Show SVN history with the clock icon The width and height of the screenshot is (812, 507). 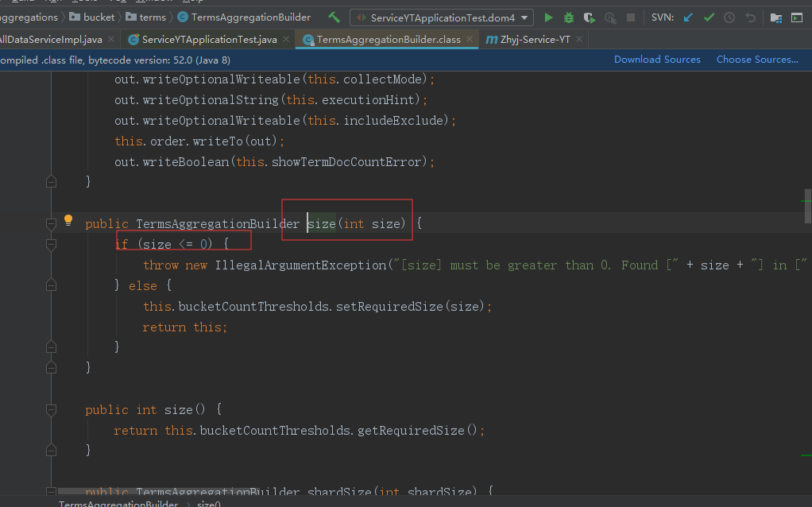[729, 17]
